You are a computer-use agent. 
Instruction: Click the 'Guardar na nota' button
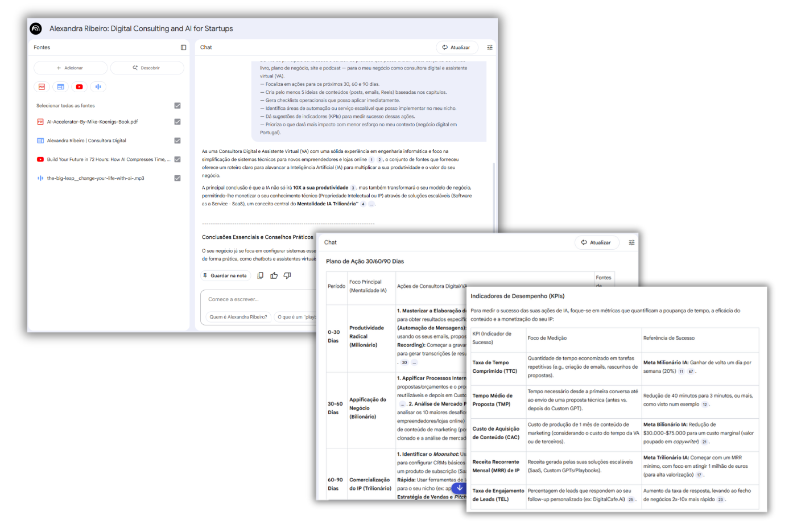point(225,275)
